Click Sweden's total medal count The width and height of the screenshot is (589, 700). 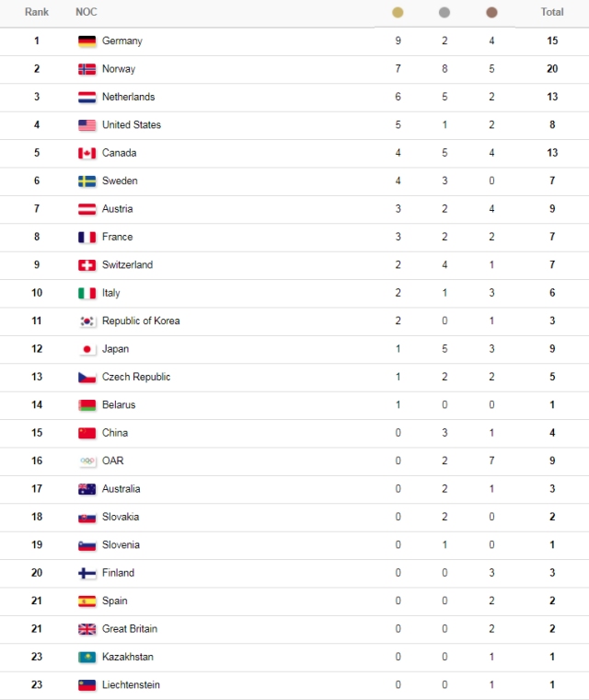pos(552,181)
